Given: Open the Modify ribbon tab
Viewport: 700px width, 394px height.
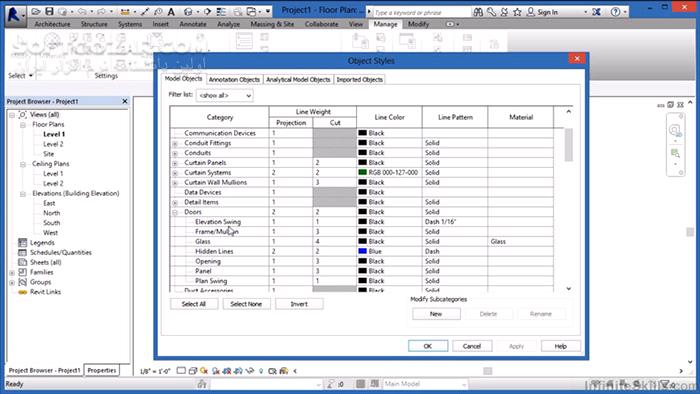Looking at the screenshot, I should pos(418,24).
